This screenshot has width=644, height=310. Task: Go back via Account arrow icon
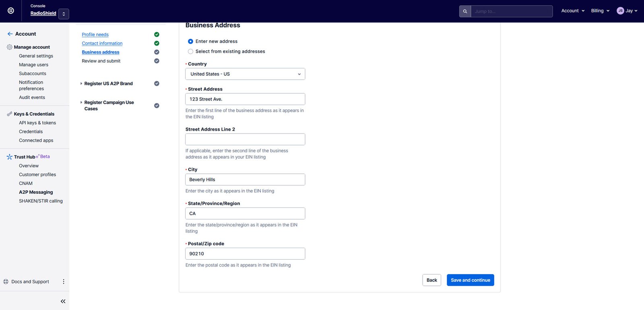tap(10, 34)
